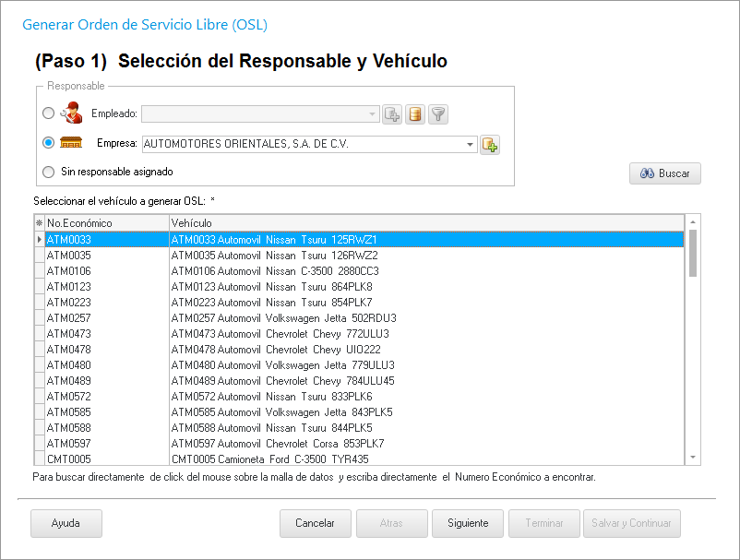Viewport: 740px width, 560px height.
Task: Click the add new Empresa icon button
Action: click(x=489, y=145)
